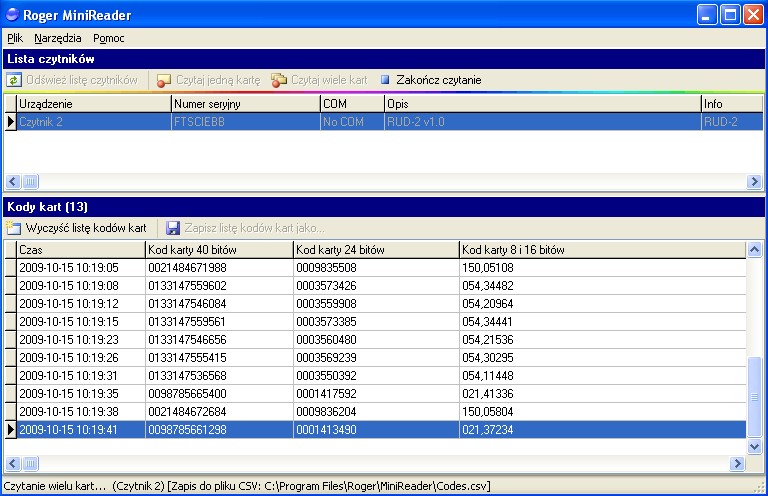The width and height of the screenshot is (768, 496).
Task: Click the stop reading square icon
Action: 385,80
